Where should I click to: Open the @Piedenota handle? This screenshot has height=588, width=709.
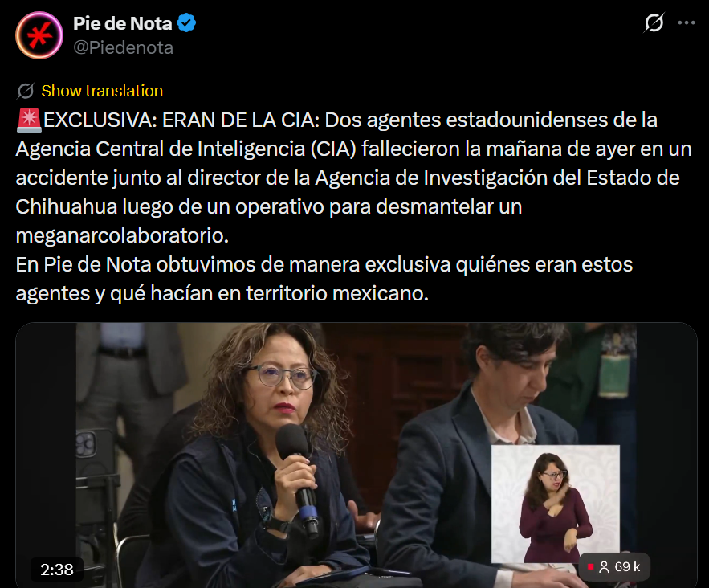tap(123, 48)
